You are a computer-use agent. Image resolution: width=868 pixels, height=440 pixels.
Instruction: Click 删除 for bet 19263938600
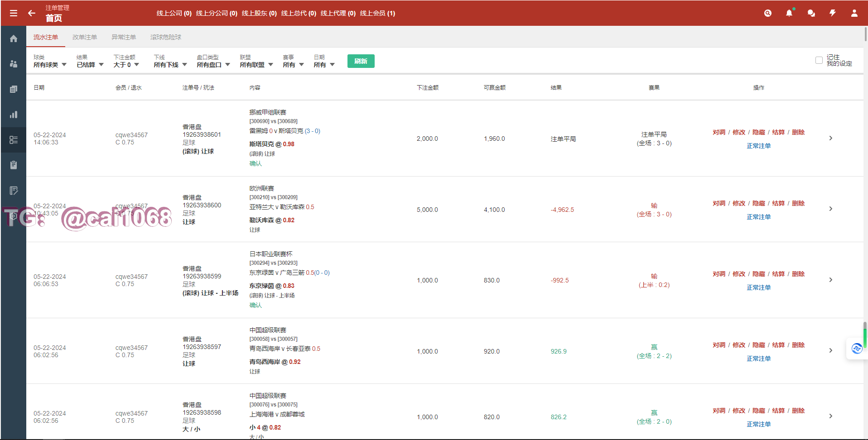point(798,203)
